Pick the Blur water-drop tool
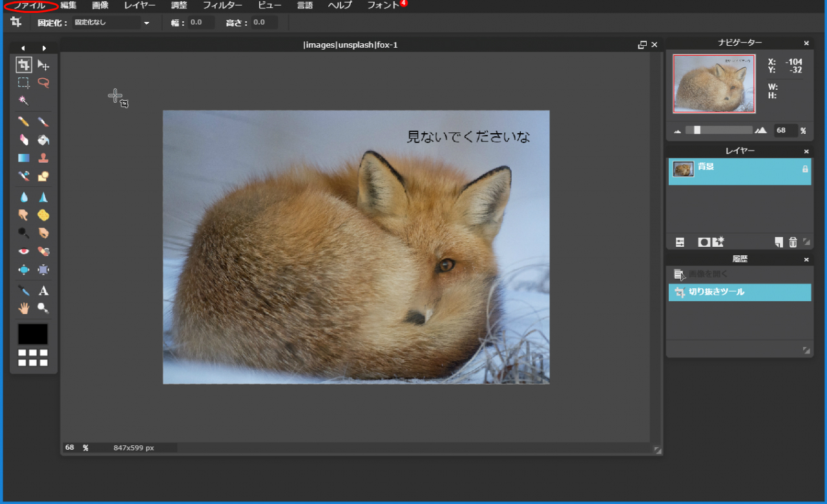Viewport: 827px width, 504px height. point(24,197)
